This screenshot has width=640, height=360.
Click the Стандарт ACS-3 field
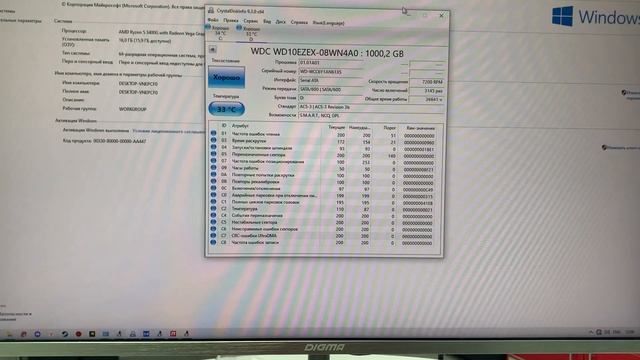coord(371,107)
